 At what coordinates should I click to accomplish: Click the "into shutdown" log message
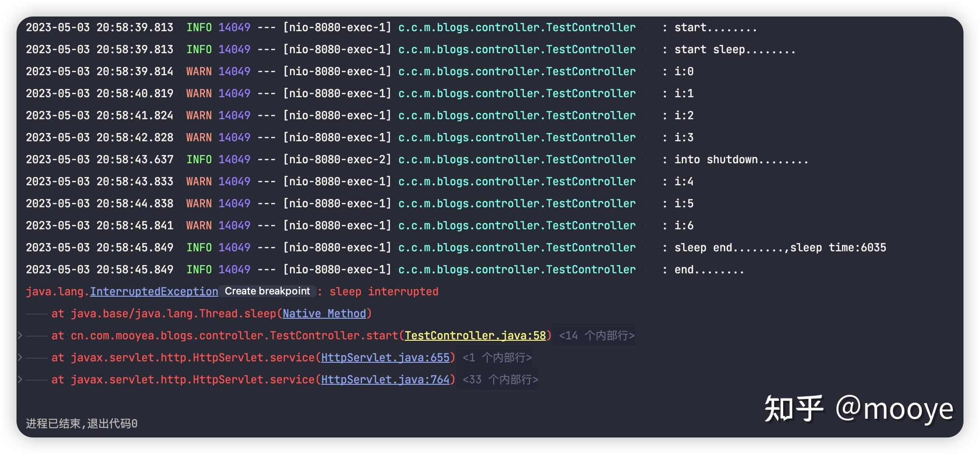pos(741,160)
